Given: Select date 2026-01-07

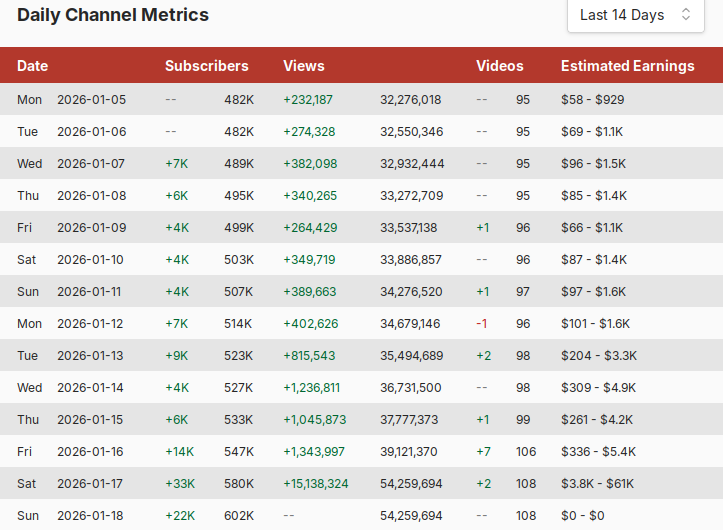Looking at the screenshot, I should point(91,164).
